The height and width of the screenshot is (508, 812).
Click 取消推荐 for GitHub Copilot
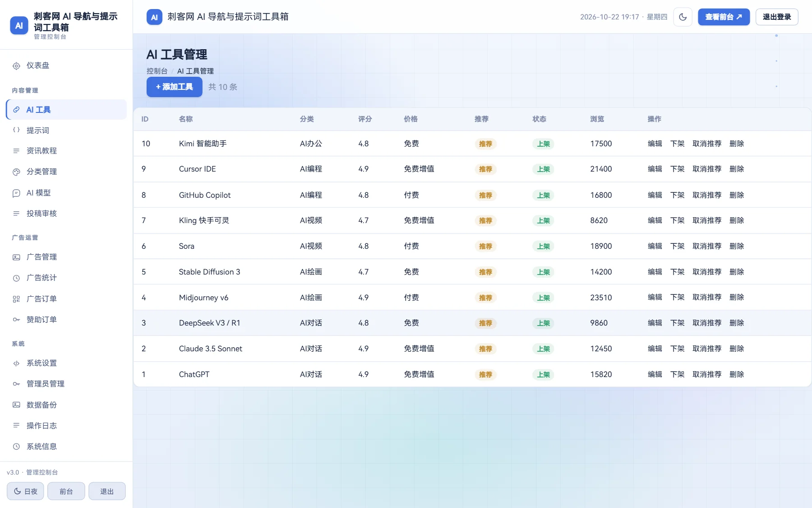[707, 195]
